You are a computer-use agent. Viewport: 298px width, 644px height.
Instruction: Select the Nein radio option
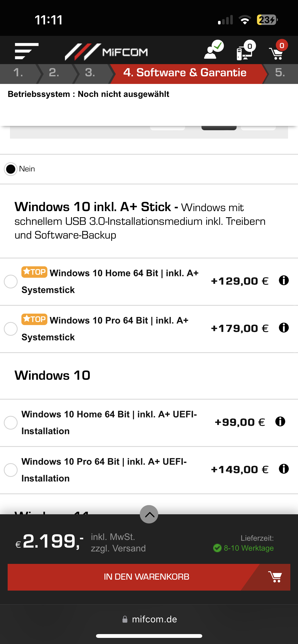tap(11, 169)
